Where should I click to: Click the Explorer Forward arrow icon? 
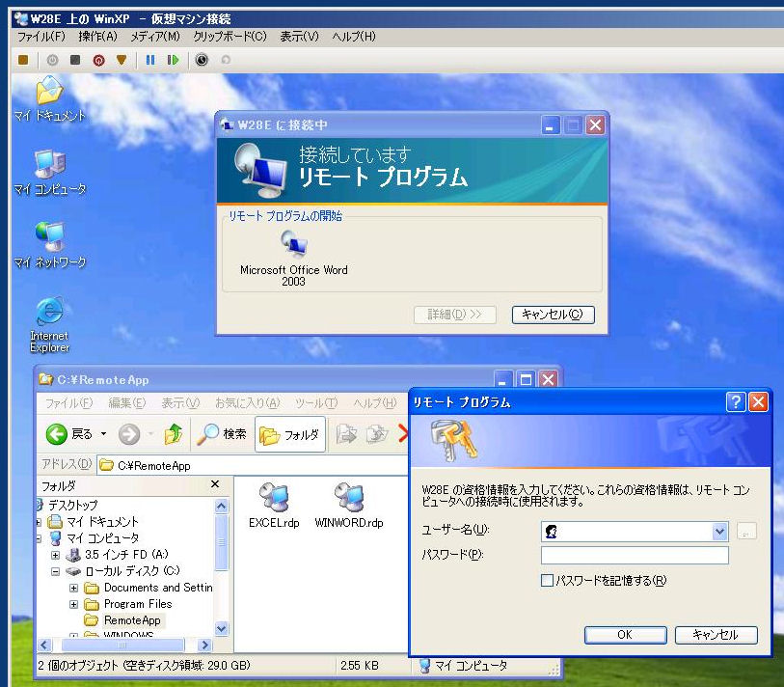[129, 434]
